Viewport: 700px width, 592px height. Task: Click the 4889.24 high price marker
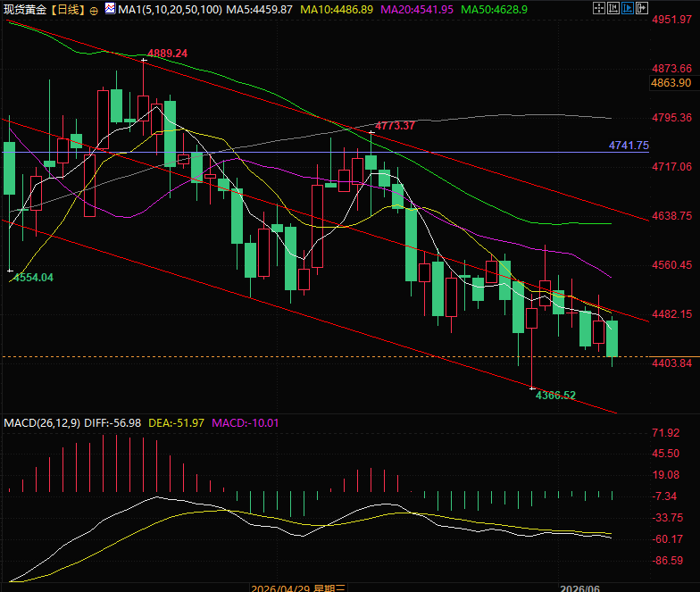[x=168, y=54]
